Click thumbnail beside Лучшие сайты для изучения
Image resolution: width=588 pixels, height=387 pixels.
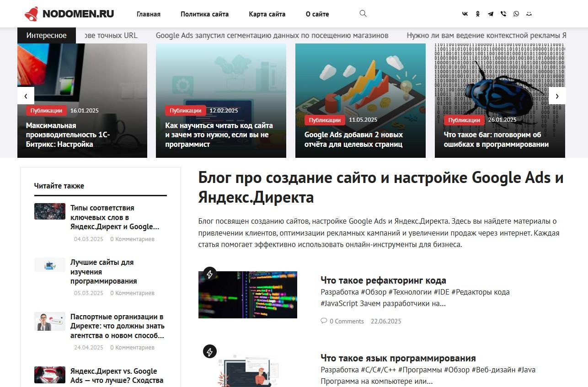[x=50, y=265]
